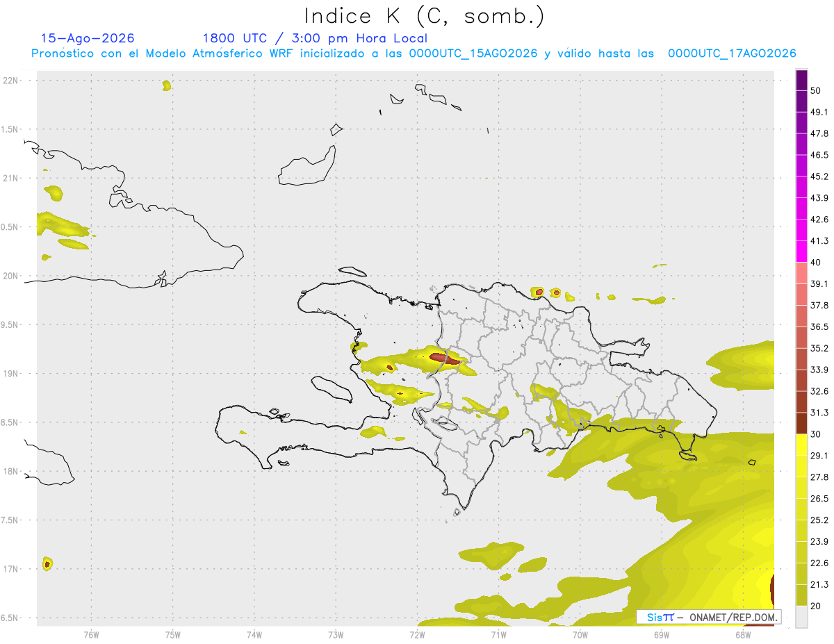The width and height of the screenshot is (834, 644).
Task: Select the colorbar value "40"
Action: pos(816,262)
